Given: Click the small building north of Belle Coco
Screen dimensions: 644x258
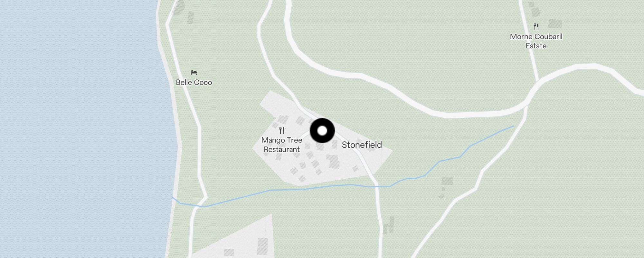Looking at the screenshot, I should (191, 17).
